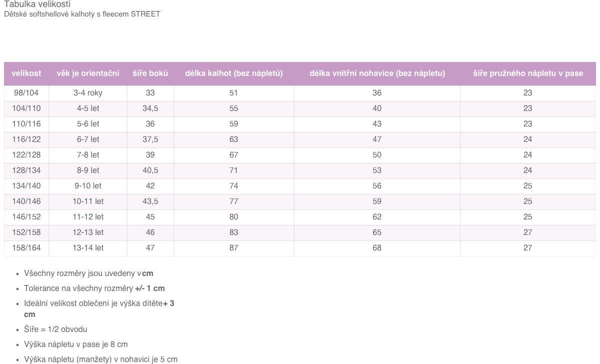Image resolution: width=600 pixels, height=364 pixels.
Task: Click the '13-14 let' age cell
Action: [x=88, y=248]
